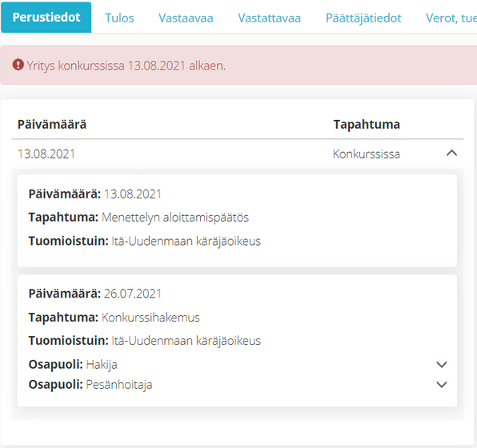Click the red bankruptcy warning icon
Screen dimensions: 477x448
click(x=18, y=65)
